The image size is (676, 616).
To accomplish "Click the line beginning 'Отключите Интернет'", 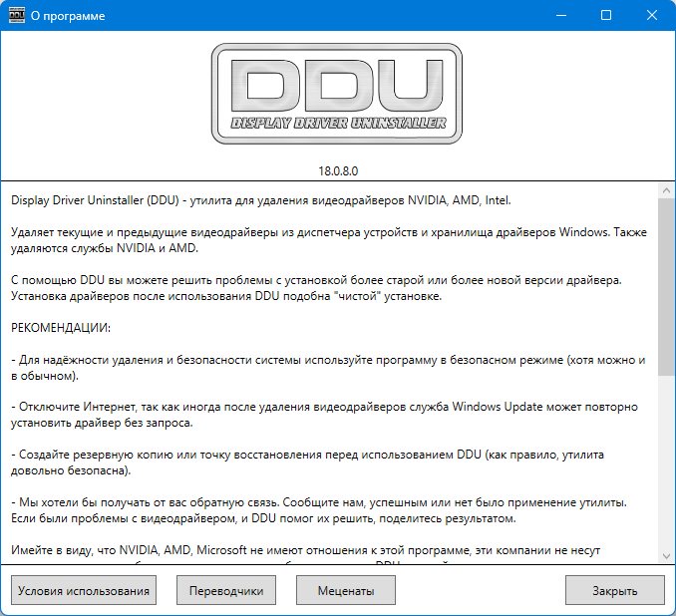I will point(324,407).
